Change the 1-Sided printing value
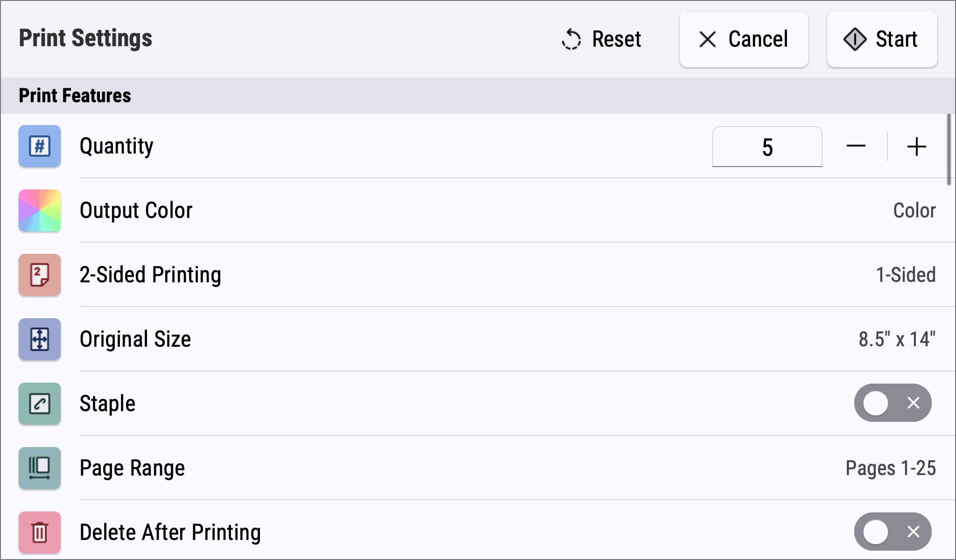The height and width of the screenshot is (560, 956). [906, 275]
